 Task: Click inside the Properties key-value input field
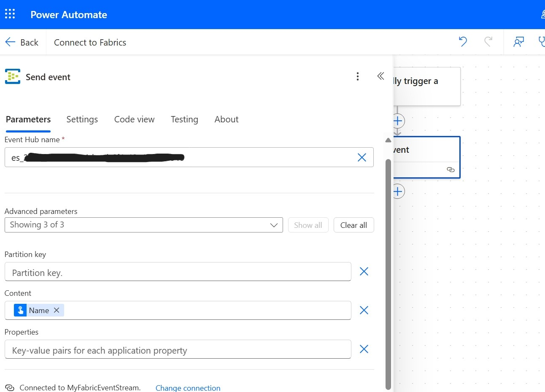(x=177, y=349)
